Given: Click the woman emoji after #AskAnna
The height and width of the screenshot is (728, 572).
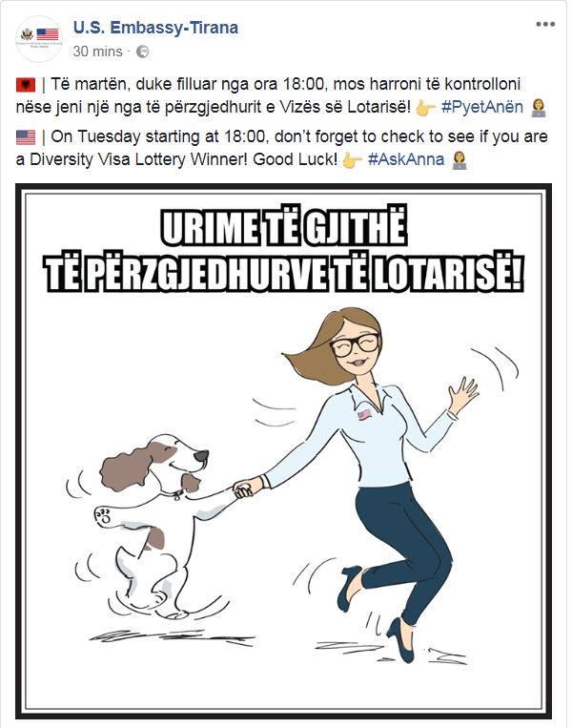Looking at the screenshot, I should [459, 160].
